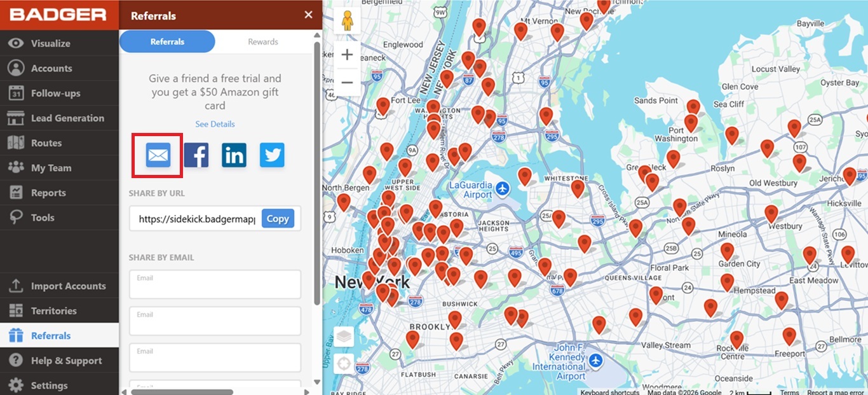This screenshot has width=868, height=395.
Task: Close the Referrals panel
Action: pos(308,15)
